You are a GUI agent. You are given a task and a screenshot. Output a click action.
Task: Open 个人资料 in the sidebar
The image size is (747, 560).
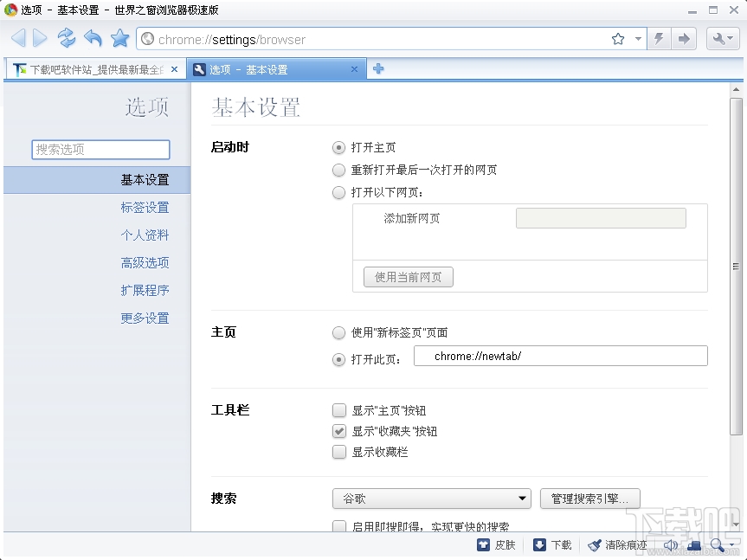145,235
